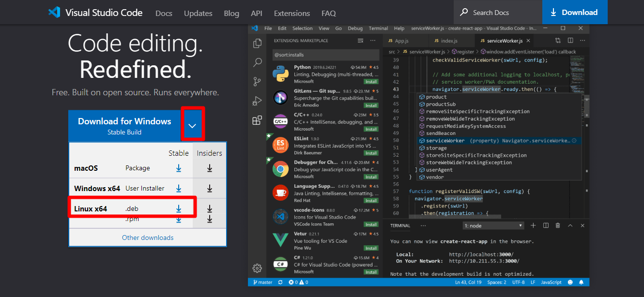Viewport: 644px width, 297px height.
Task: Open Extensions in site navigation
Action: tap(292, 13)
